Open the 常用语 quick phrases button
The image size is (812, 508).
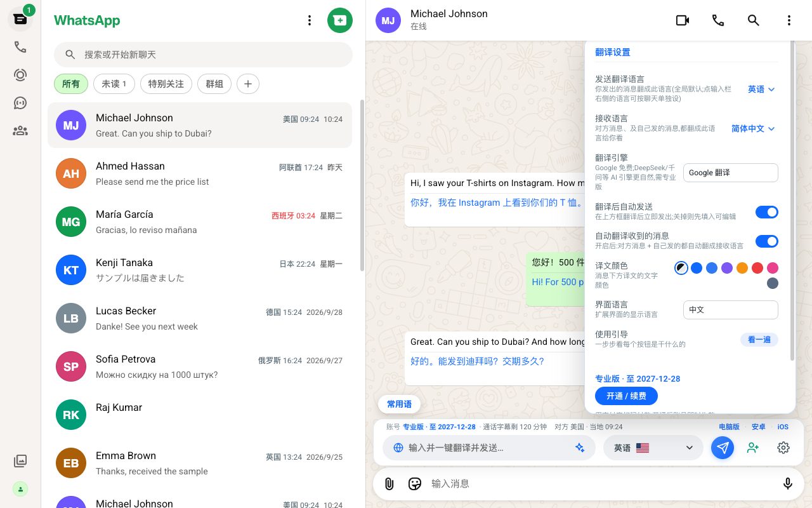click(400, 404)
